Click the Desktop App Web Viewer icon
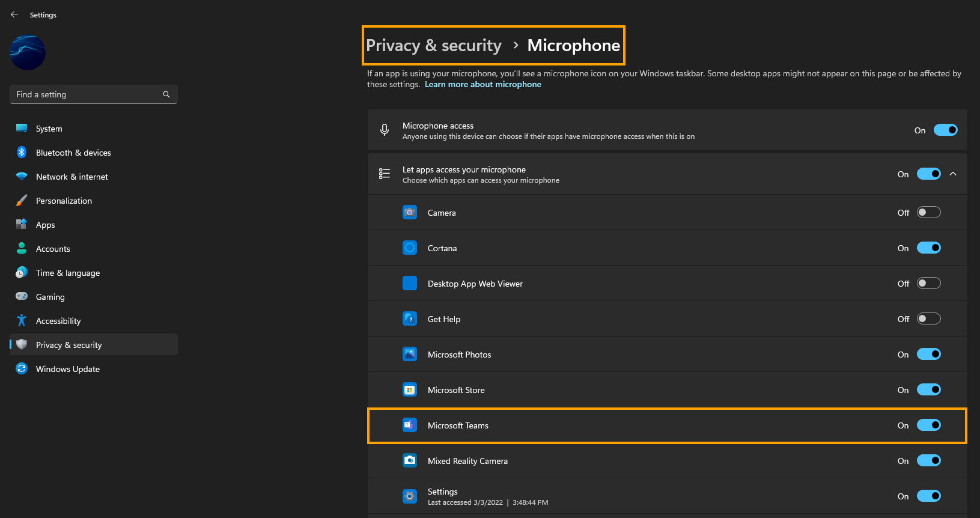The image size is (980, 518). [410, 283]
